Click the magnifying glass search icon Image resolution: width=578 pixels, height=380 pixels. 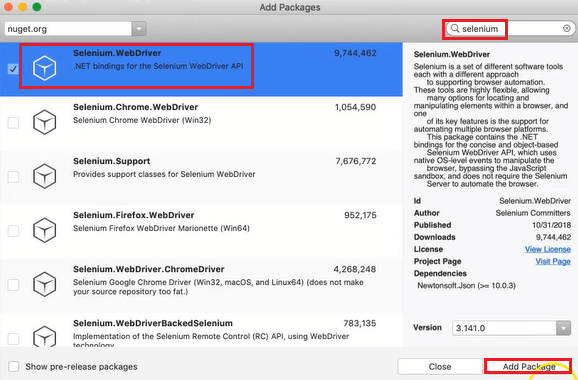click(455, 28)
